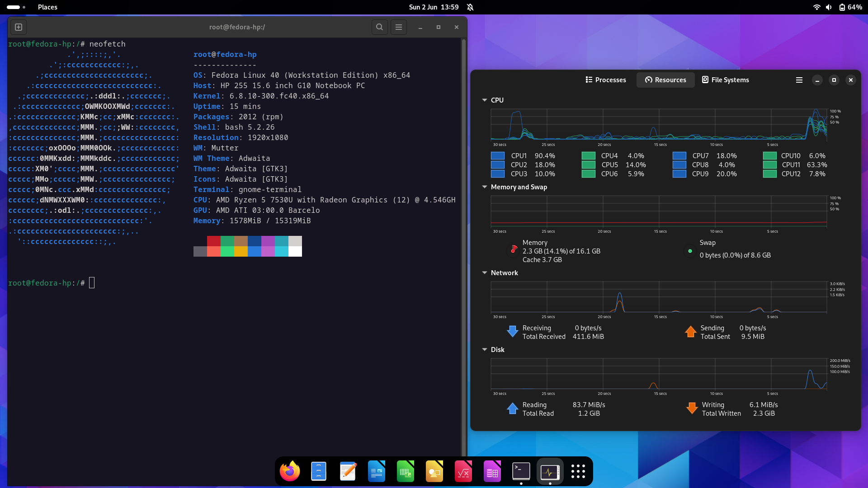The height and width of the screenshot is (488, 868).
Task: Collapse the Disk section
Action: 485,350
